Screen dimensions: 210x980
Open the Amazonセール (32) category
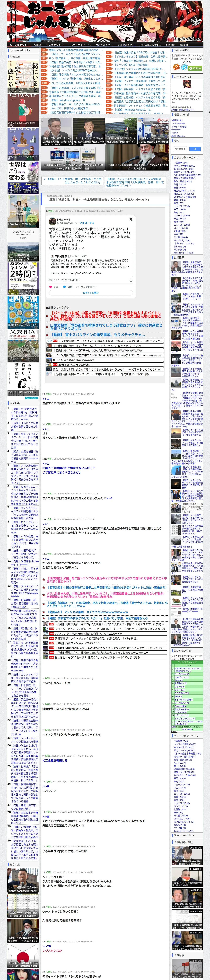(x=184, y=253)
